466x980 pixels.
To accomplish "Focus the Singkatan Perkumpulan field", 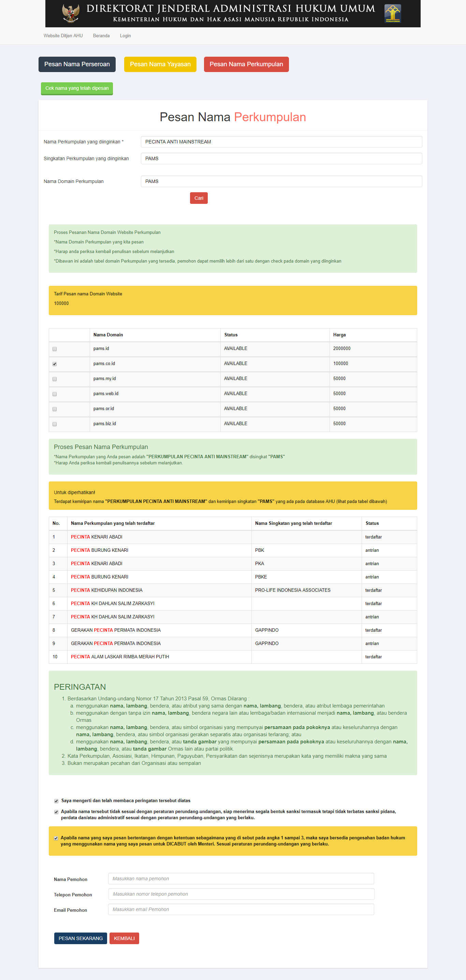I will (x=281, y=158).
